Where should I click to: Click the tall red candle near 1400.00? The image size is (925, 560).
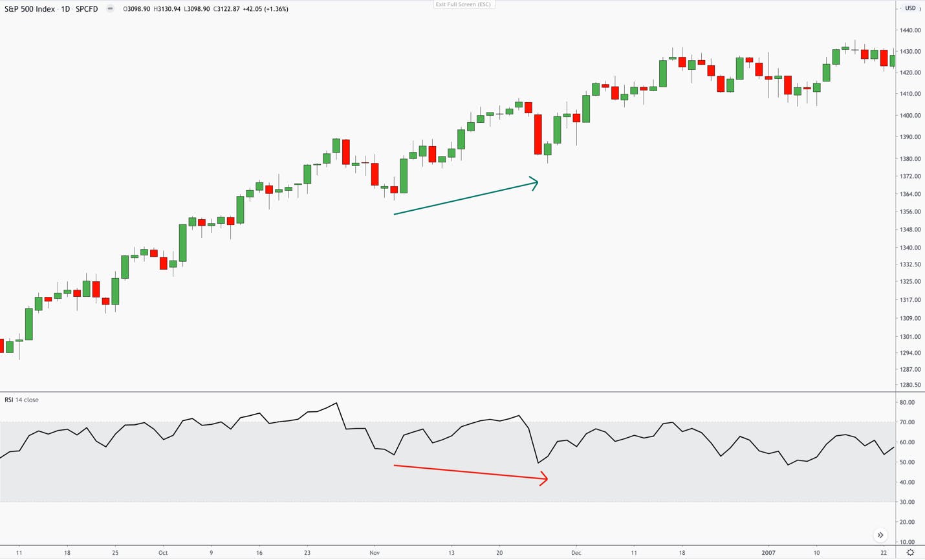tap(538, 135)
